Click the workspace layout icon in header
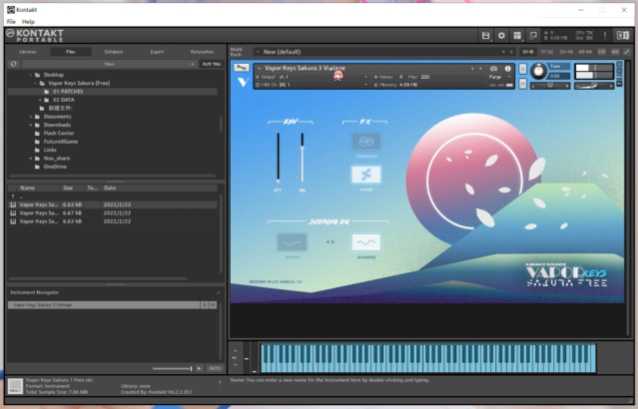 click(516, 36)
